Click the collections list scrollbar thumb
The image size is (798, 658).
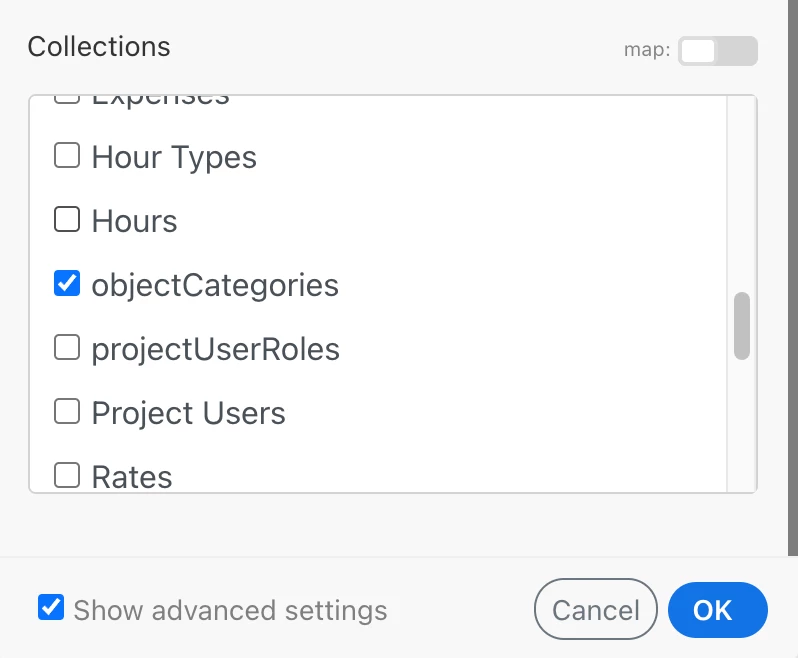point(741,325)
